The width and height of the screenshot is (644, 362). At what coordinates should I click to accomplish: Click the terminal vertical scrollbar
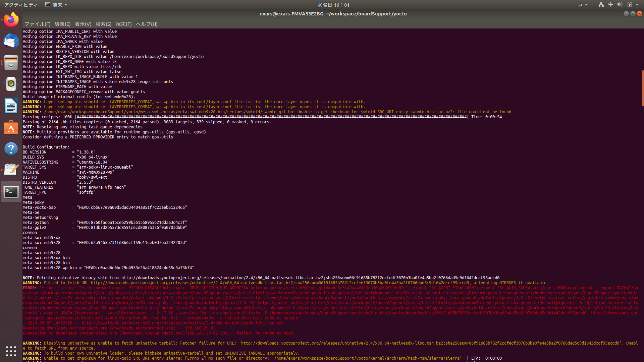pos(642,88)
